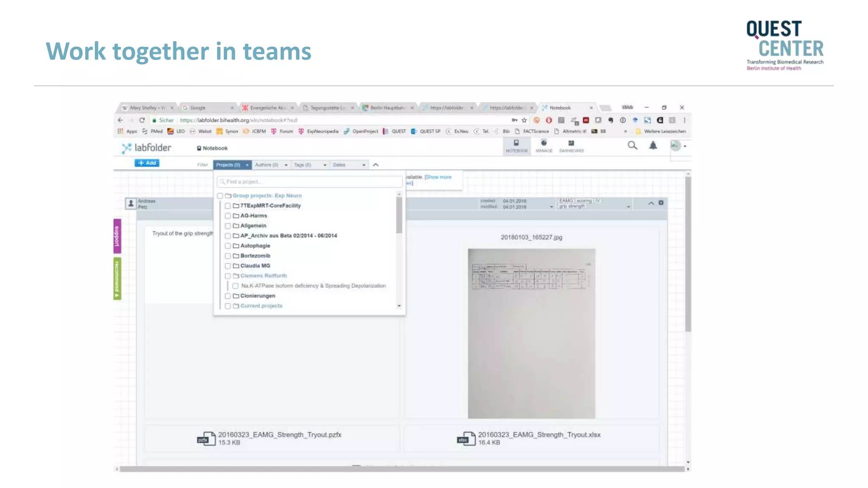The height and width of the screenshot is (488, 868).
Task: Open the PMed bookmark
Action: point(153,131)
